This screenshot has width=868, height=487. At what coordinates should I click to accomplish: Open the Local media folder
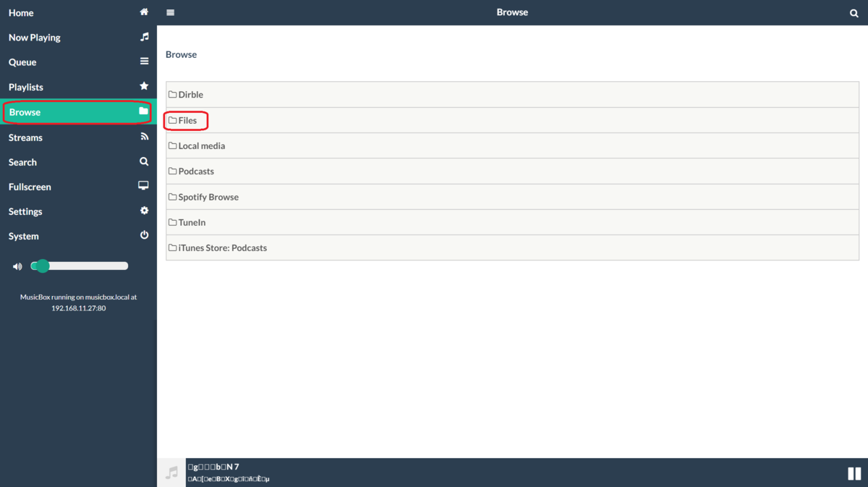pos(512,145)
